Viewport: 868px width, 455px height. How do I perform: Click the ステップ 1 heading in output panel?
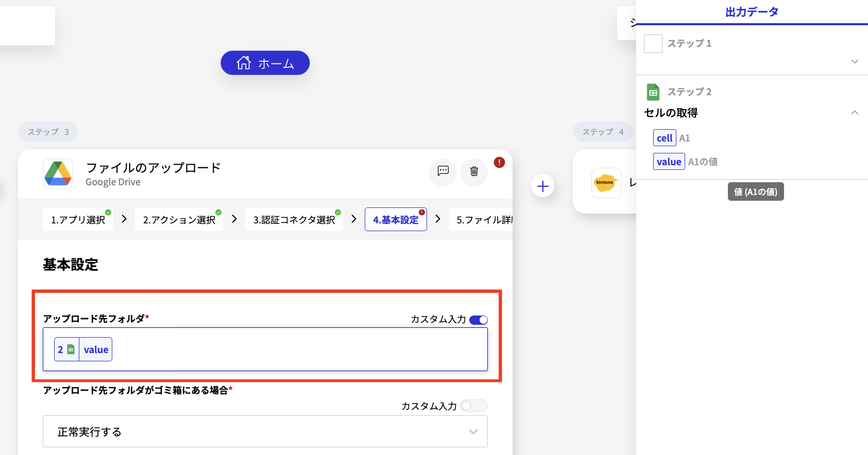click(x=689, y=43)
